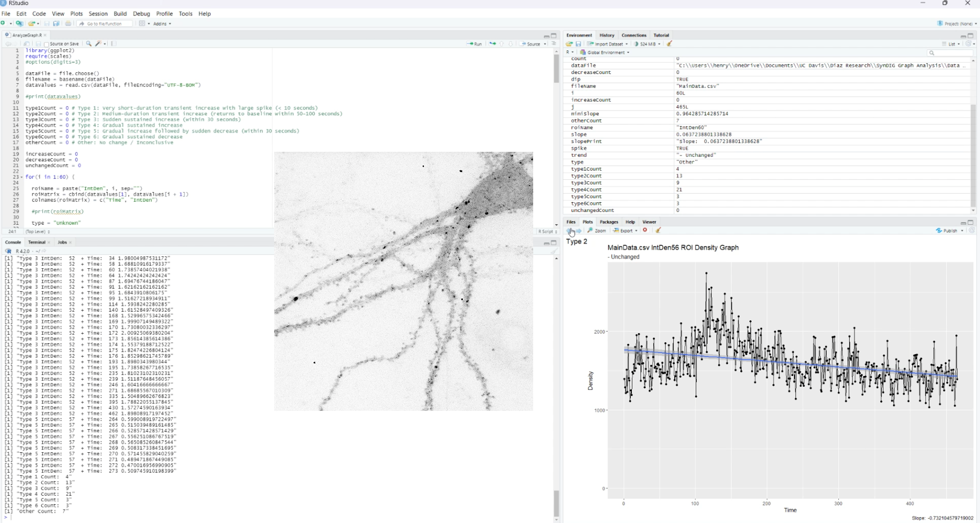
Task: Switch to the History tab
Action: [x=607, y=35]
